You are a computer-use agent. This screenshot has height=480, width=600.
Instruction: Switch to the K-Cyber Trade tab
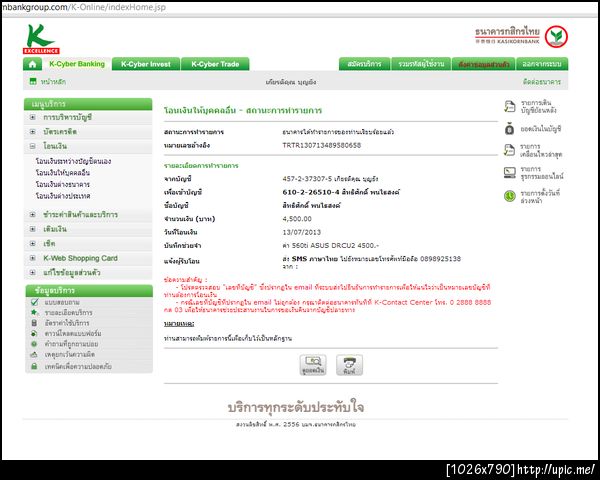point(215,64)
